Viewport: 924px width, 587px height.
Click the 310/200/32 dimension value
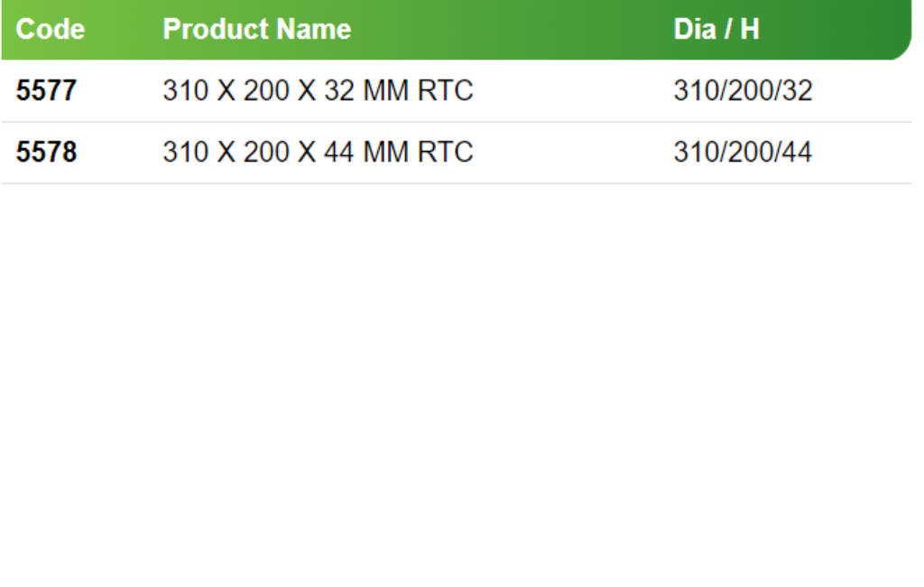click(x=743, y=91)
